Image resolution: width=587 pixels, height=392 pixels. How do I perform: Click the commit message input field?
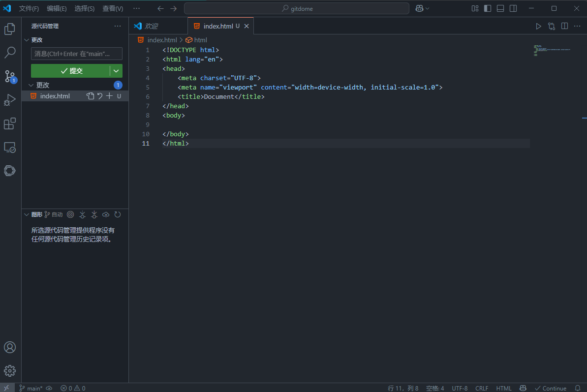click(x=76, y=54)
